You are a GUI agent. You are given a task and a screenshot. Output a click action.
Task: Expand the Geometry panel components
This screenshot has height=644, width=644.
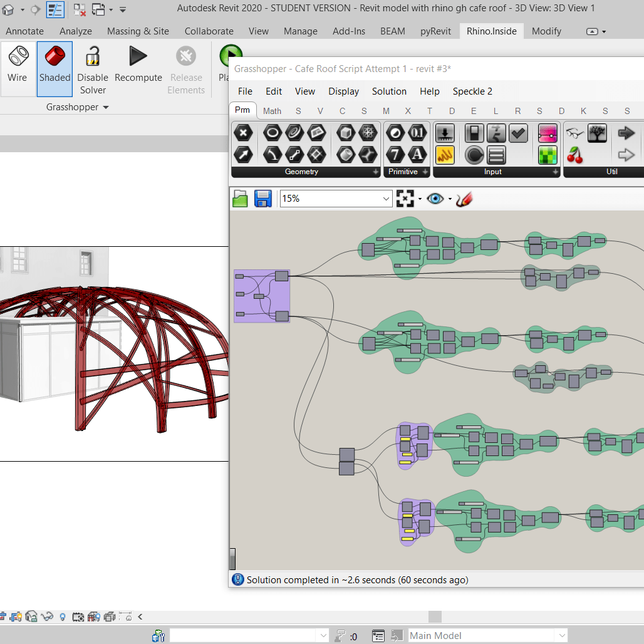pyautogui.click(x=376, y=172)
